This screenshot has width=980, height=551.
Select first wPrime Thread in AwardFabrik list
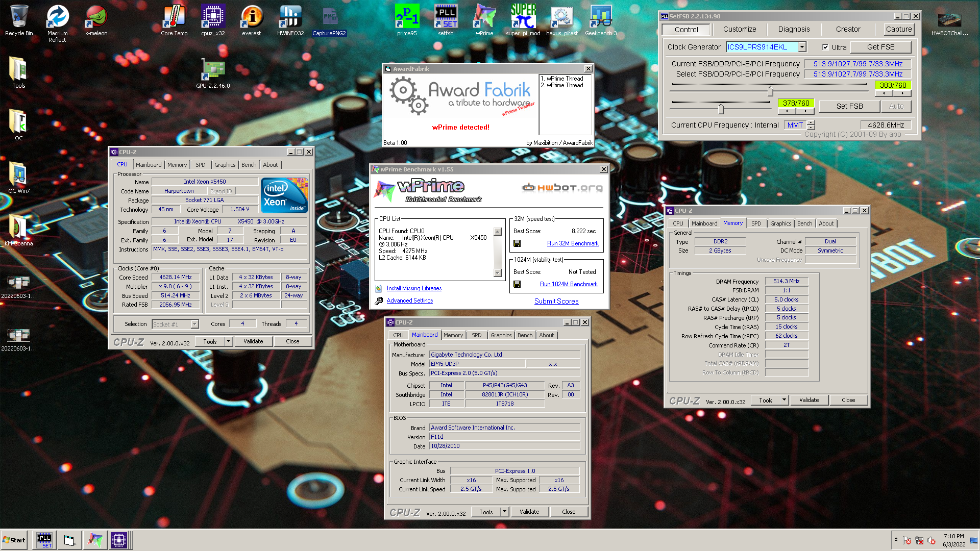561,79
